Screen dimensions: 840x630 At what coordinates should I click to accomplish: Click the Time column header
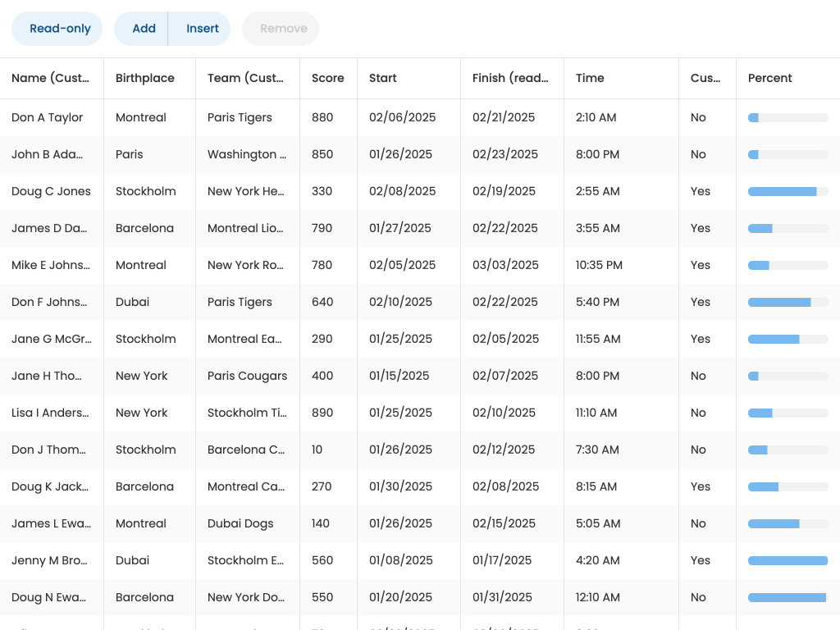click(590, 78)
